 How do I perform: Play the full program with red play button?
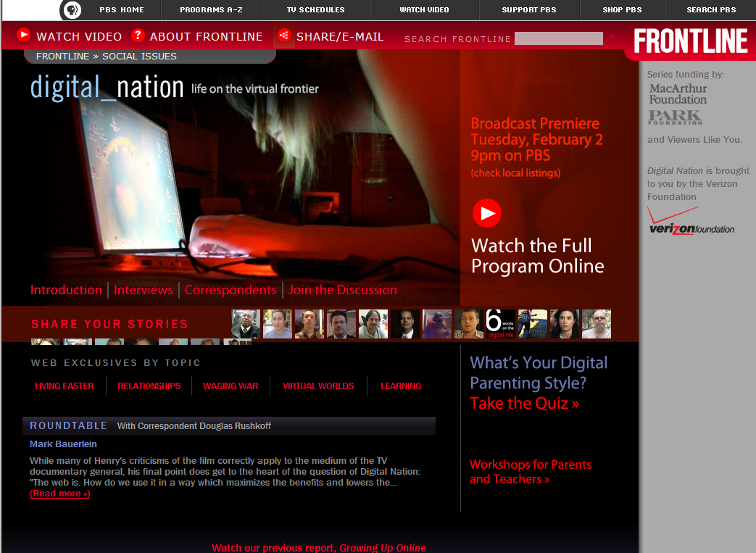coord(487,213)
